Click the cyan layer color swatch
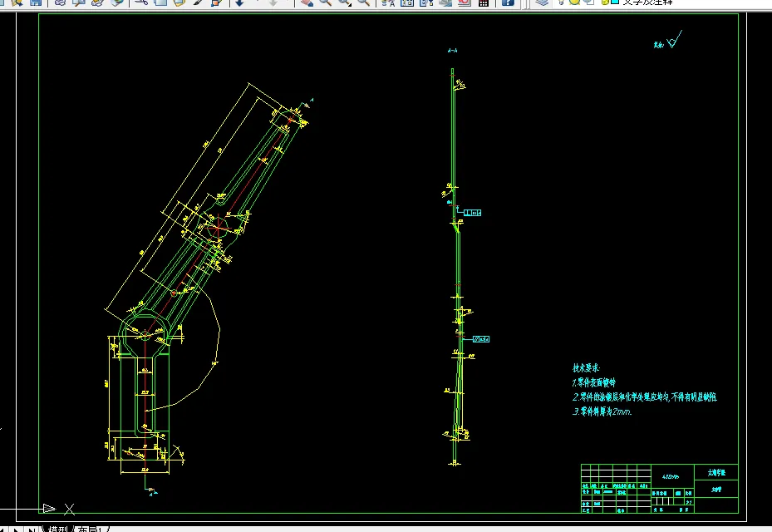 coord(615,2)
